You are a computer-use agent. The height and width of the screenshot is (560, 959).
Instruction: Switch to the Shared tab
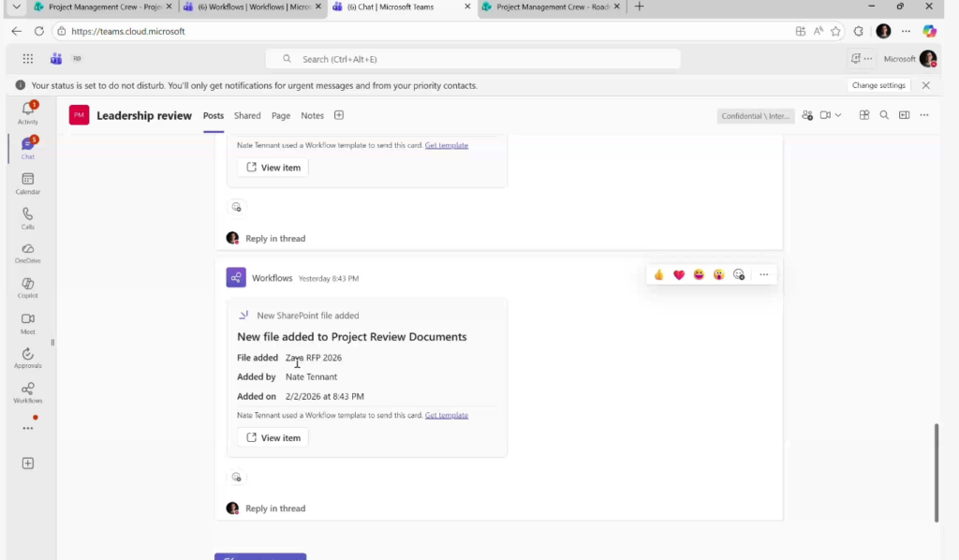point(247,116)
